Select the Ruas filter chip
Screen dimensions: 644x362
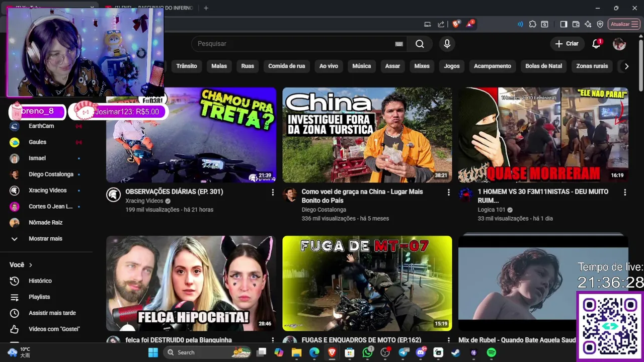pos(248,66)
